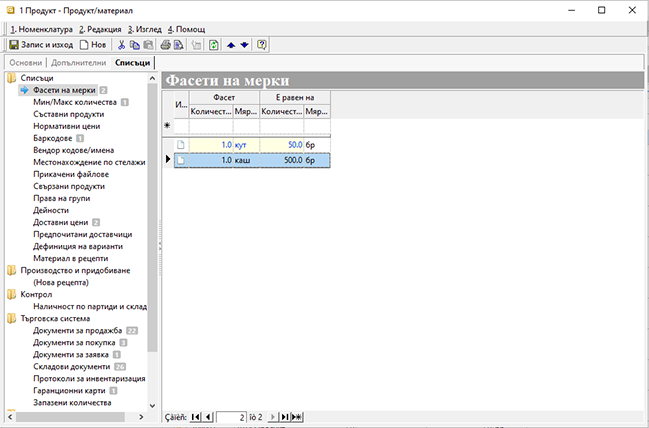
Task: Open Права на групи
Action: (62, 198)
